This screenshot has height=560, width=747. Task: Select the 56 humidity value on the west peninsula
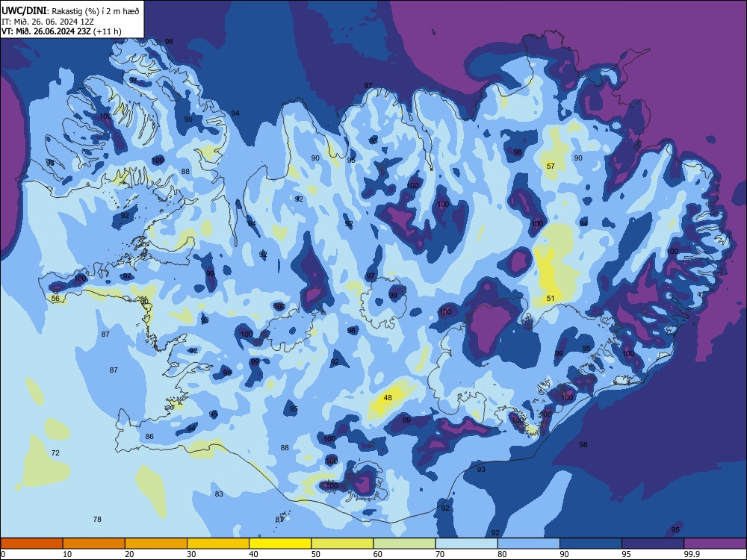[x=55, y=299]
